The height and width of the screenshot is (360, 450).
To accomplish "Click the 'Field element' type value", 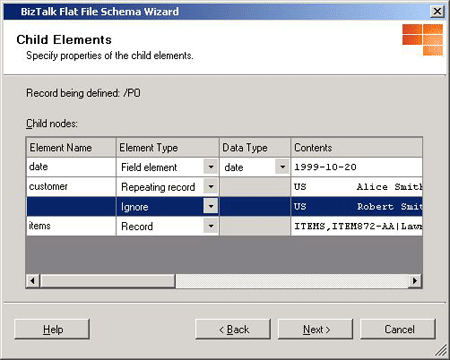I will pos(149,167).
